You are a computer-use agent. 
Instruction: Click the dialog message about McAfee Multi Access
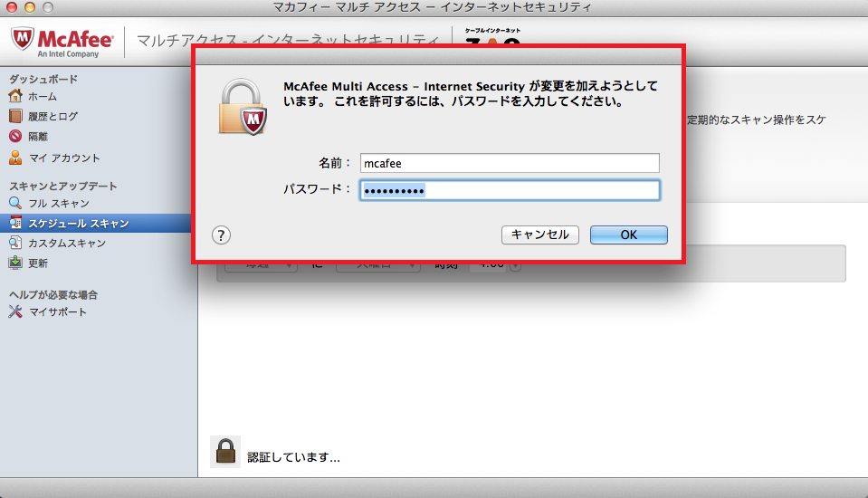click(471, 93)
